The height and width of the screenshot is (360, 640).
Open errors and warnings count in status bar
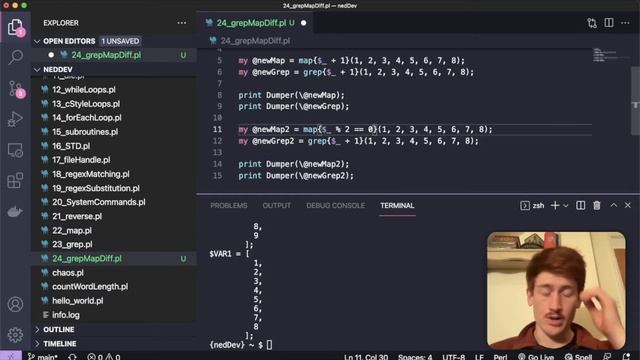(104, 357)
